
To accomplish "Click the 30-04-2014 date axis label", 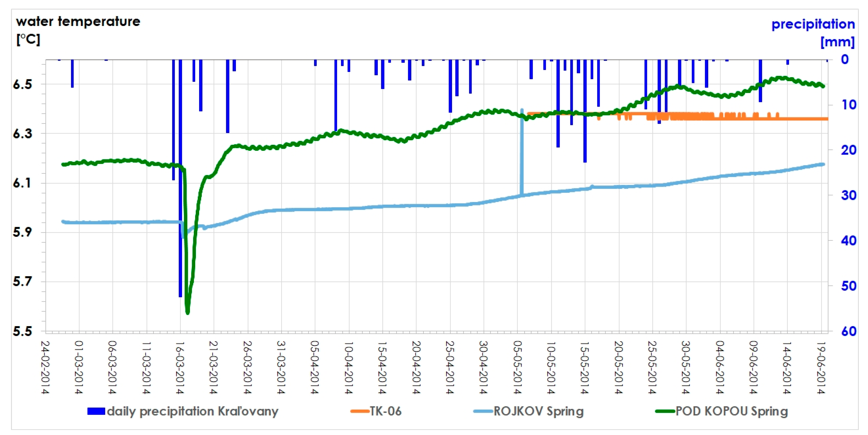I will coord(484,367).
